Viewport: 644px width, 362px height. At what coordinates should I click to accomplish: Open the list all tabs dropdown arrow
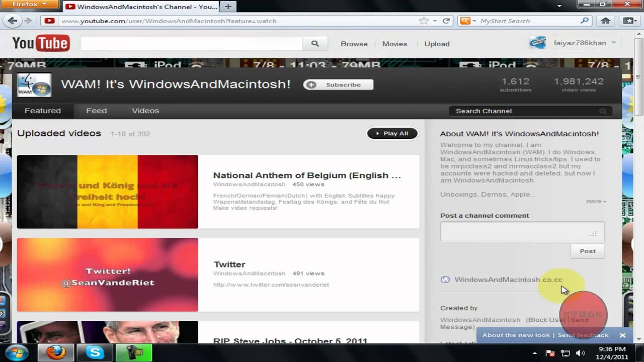point(559,6)
